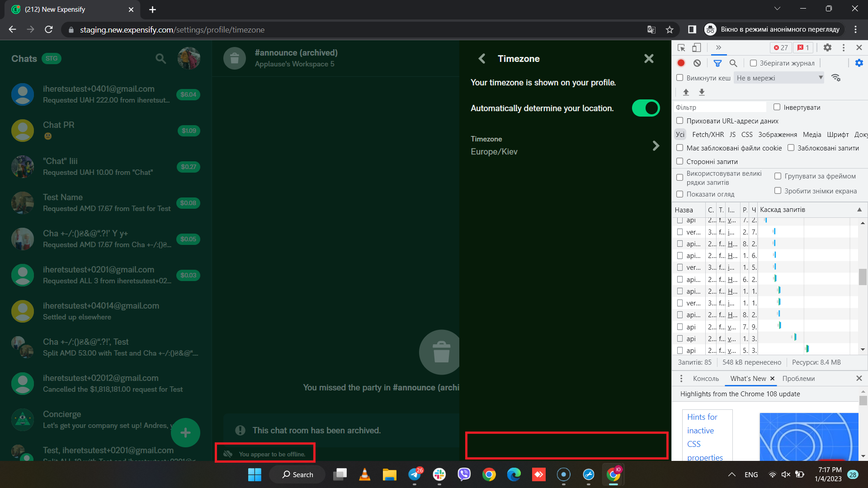Switch to the 'Проблеми' tab in DevTools
Screen dimensions: 868x488
[x=798, y=378]
